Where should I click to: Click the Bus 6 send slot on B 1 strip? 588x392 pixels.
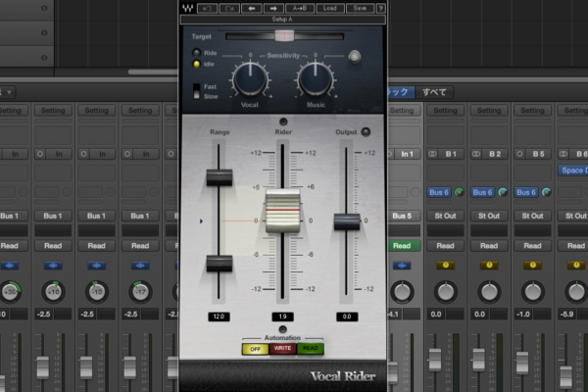click(x=439, y=192)
